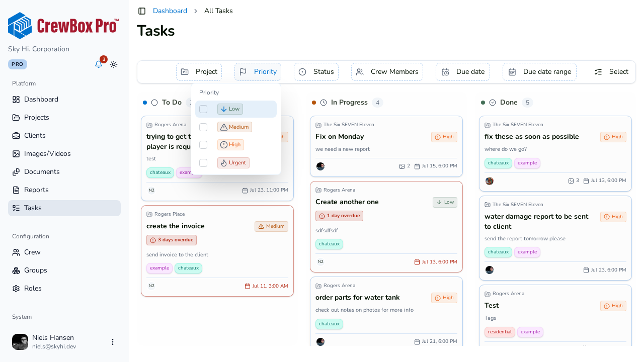Open the Project filter dropdown
Image resolution: width=644 pixels, height=362 pixels.
(x=199, y=72)
